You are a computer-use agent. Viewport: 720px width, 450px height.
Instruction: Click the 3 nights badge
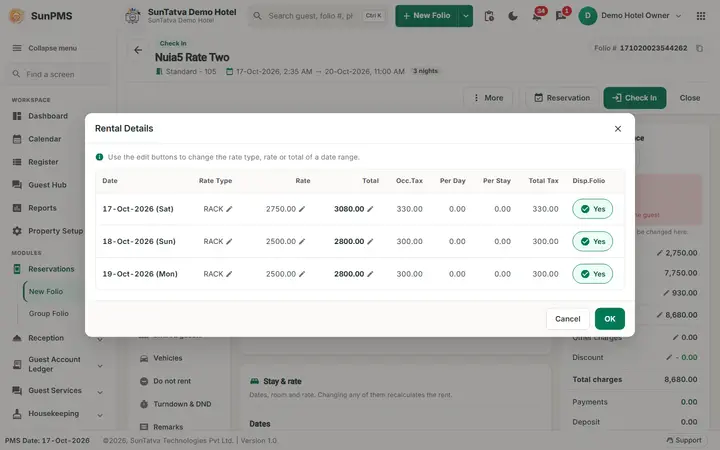coord(425,71)
